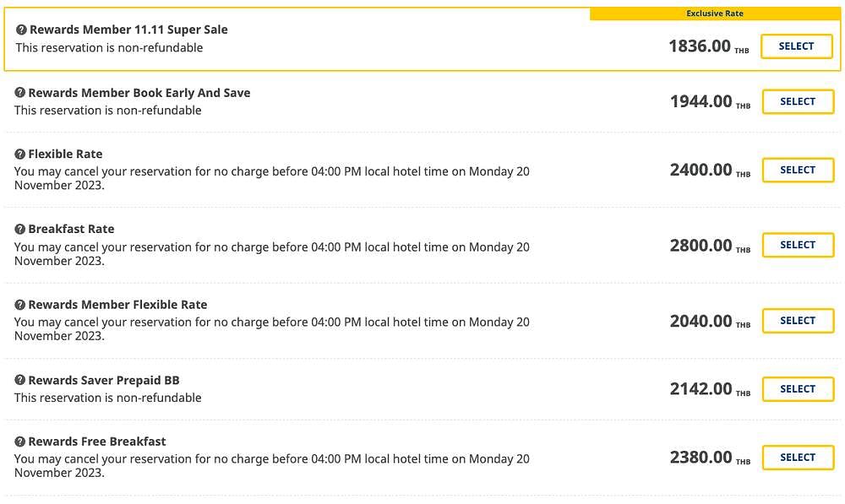Open info icon beside Rewards Saver Prepaid BB
The image size is (845, 504).
point(20,380)
